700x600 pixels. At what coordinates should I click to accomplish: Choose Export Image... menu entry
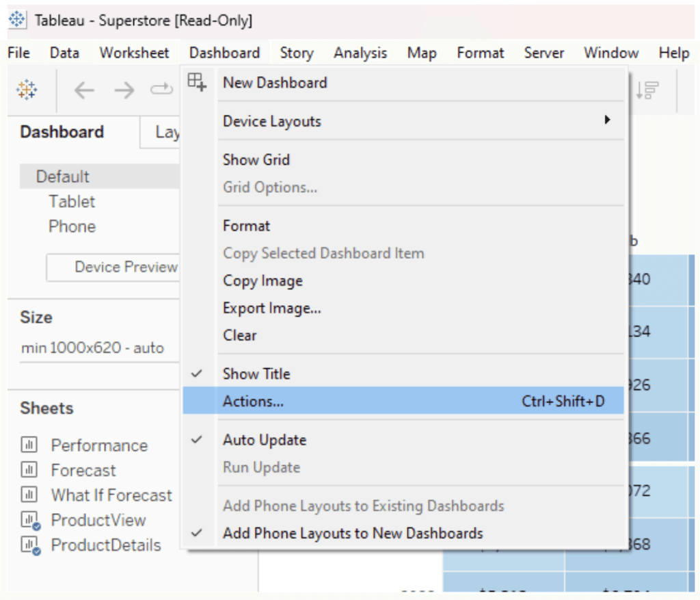tap(271, 309)
